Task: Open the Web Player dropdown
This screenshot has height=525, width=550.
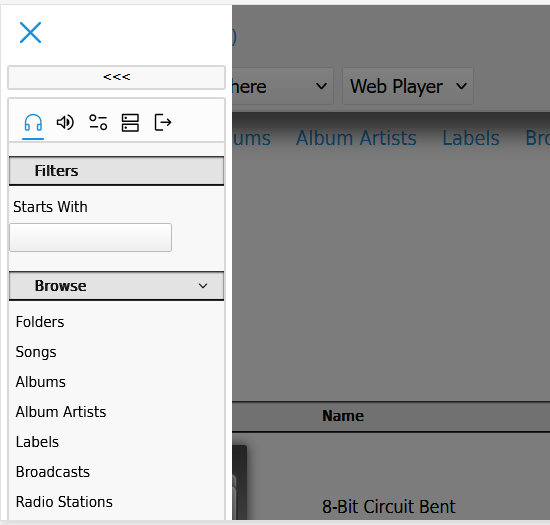Action: [x=408, y=86]
